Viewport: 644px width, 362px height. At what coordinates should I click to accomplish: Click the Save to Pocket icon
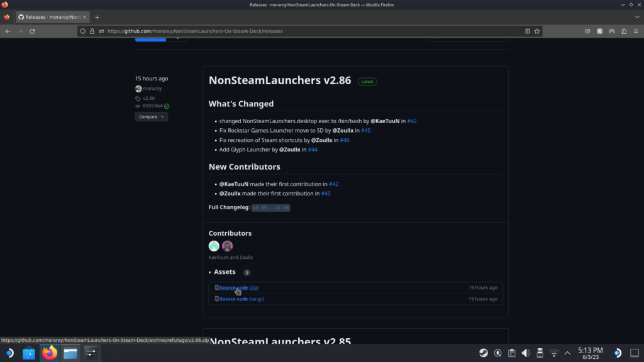tap(587, 31)
